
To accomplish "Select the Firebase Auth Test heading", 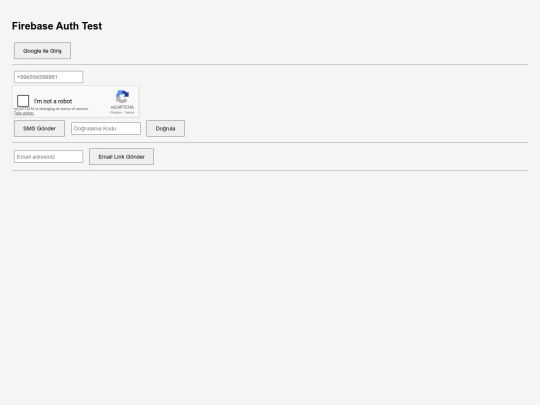I will [57, 26].
